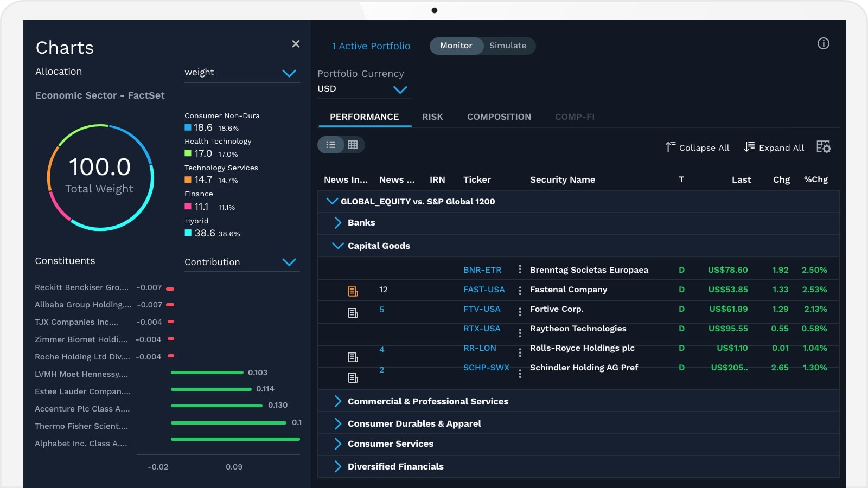Open the SCHP-SWX ticker link
Screen dimensions: 868x488
point(486,368)
